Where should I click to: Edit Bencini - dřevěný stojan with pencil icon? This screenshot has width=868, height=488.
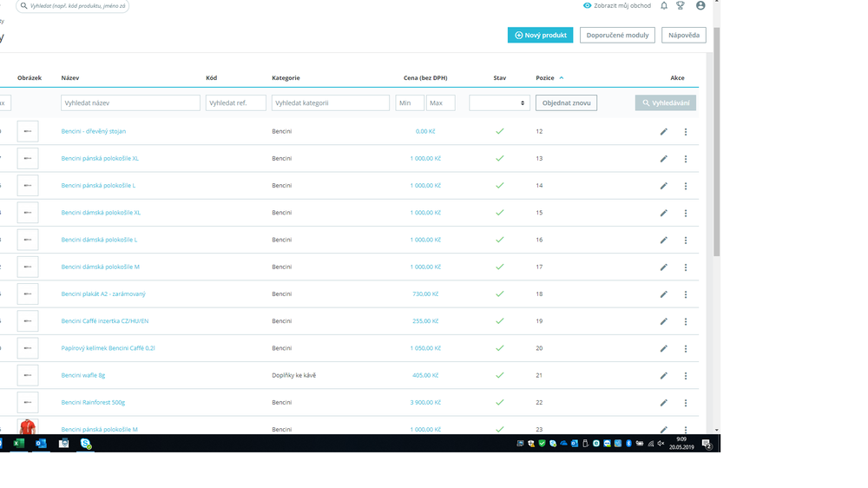pyautogui.click(x=664, y=132)
